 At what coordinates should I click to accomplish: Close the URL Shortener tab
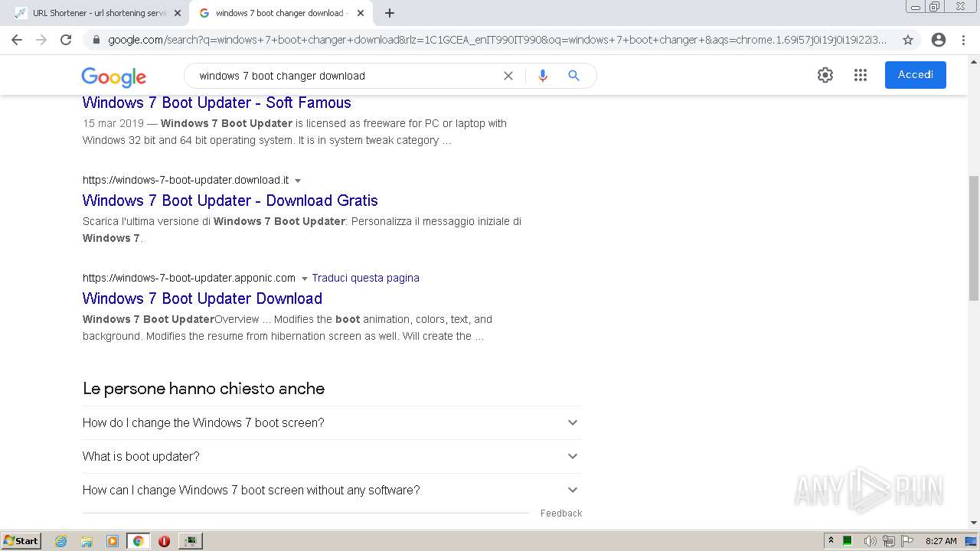pos(178,13)
